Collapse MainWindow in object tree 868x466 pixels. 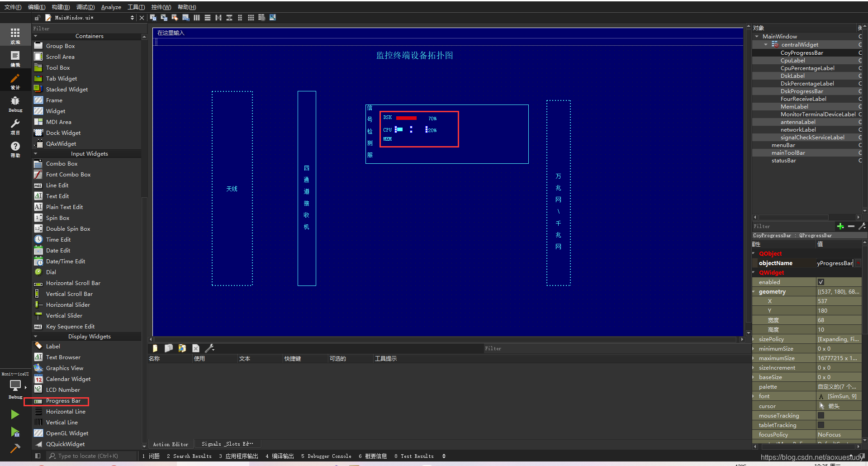click(757, 36)
